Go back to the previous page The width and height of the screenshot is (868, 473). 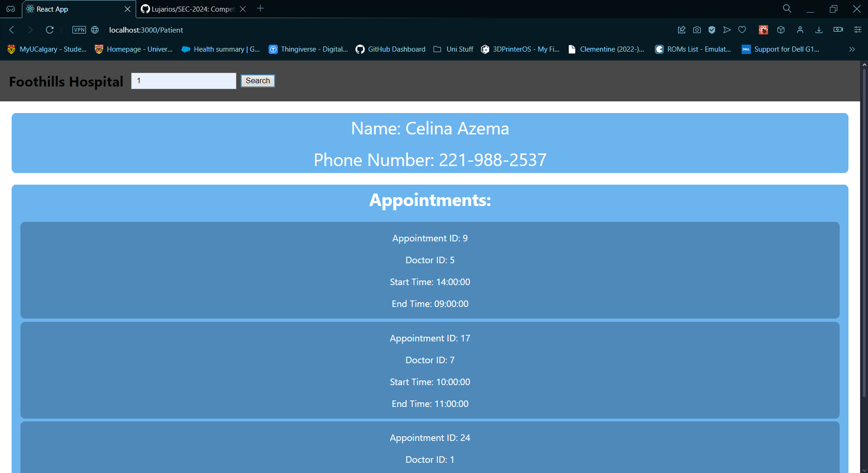pyautogui.click(x=12, y=30)
